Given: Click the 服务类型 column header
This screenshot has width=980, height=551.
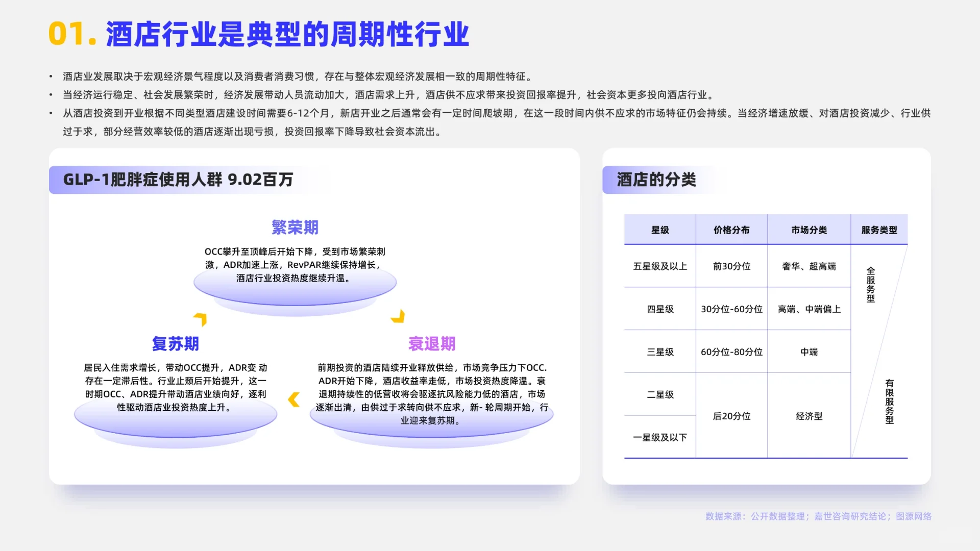Looking at the screenshot, I should (879, 230).
